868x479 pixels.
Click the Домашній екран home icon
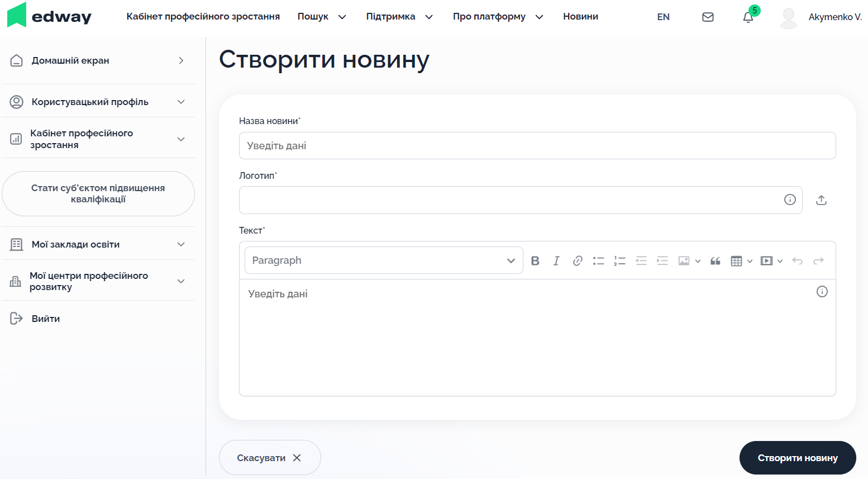(x=17, y=60)
